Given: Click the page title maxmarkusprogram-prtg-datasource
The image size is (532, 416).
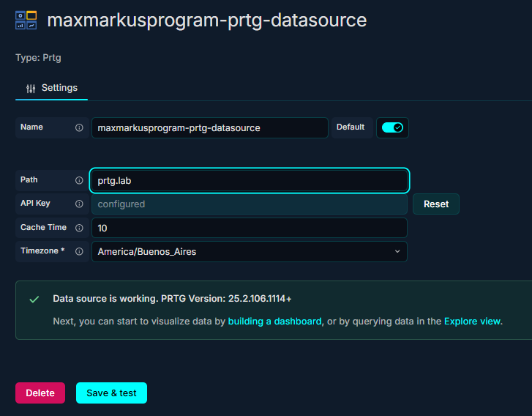Looking at the screenshot, I should tap(207, 21).
